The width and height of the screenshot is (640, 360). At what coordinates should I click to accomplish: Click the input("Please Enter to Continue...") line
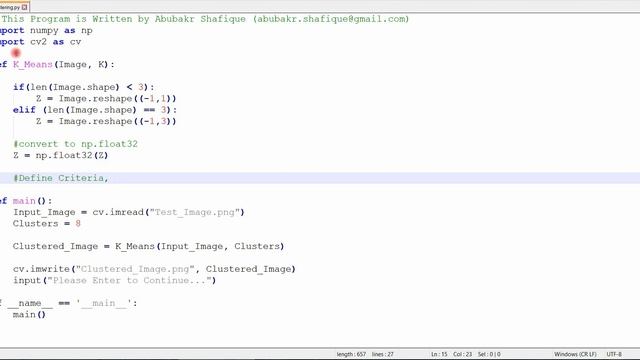(114, 281)
